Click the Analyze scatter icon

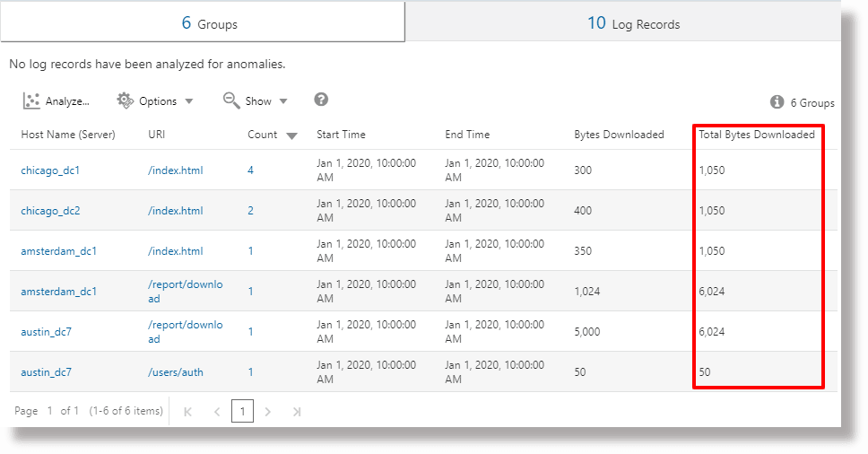(32, 100)
